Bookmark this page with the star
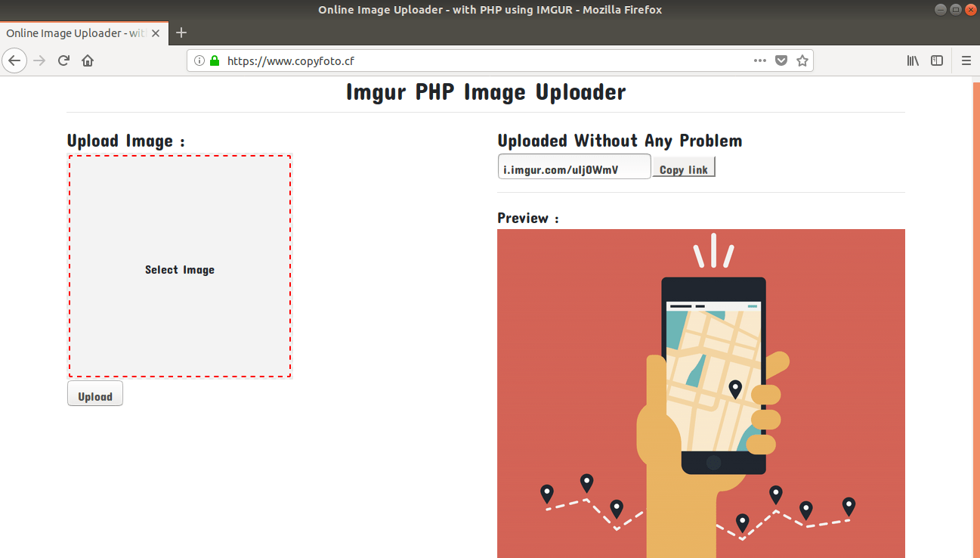Screen dimensions: 980x558 [x=802, y=60]
